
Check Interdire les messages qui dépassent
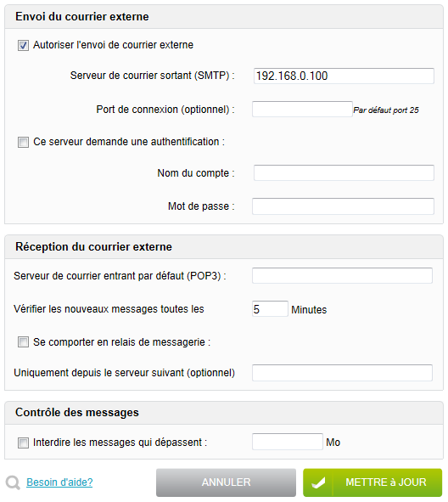click(23, 443)
